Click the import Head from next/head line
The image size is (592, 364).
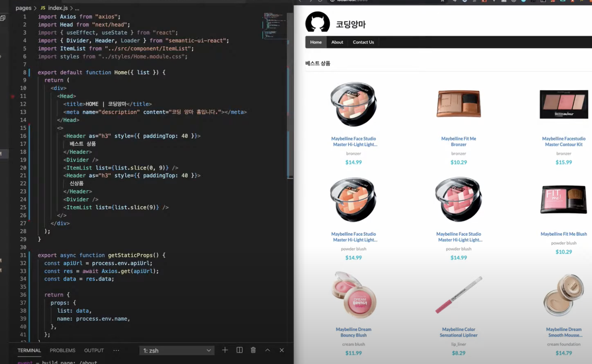[84, 25]
